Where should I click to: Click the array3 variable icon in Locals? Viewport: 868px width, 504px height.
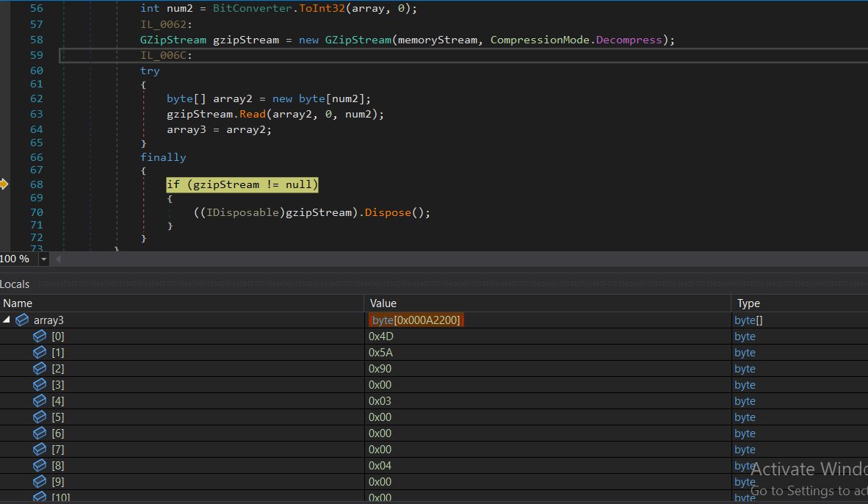[x=22, y=320]
